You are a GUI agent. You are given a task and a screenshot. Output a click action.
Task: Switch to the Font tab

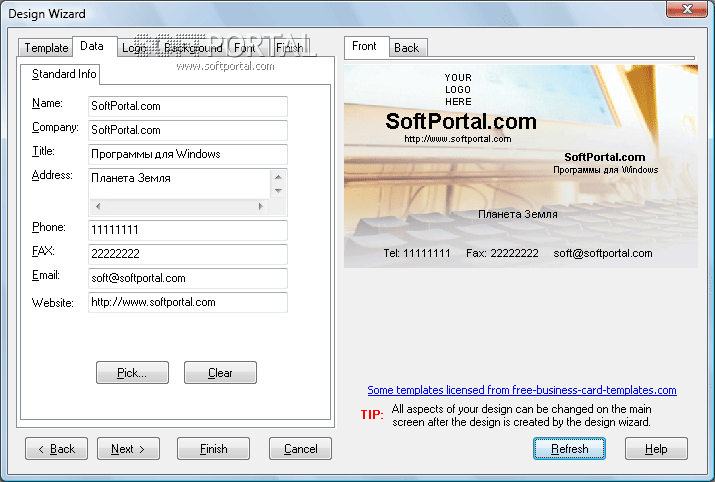[244, 48]
